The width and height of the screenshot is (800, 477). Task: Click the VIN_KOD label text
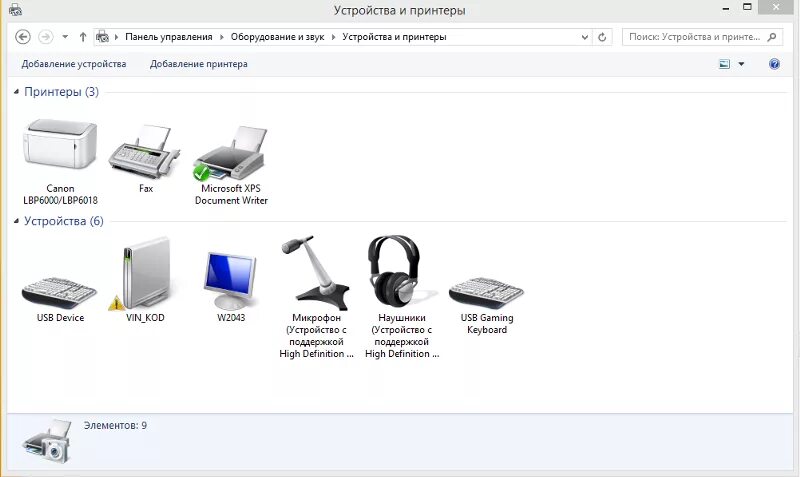145,317
